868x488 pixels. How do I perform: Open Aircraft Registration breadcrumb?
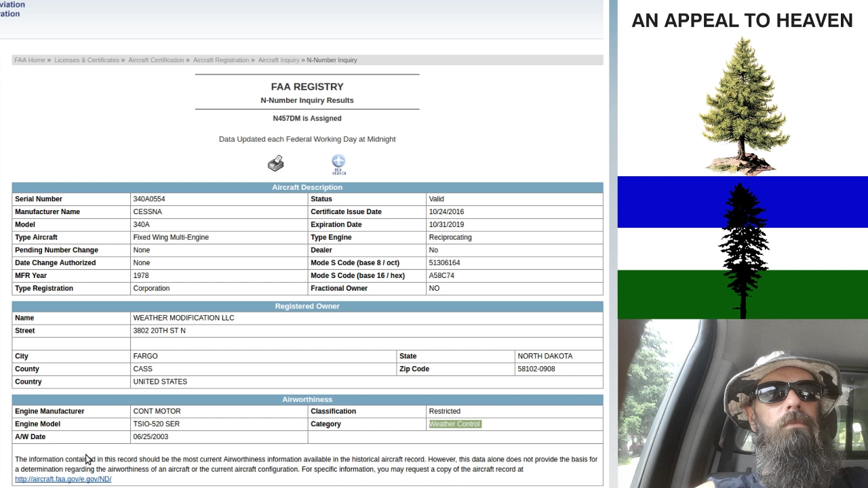221,60
